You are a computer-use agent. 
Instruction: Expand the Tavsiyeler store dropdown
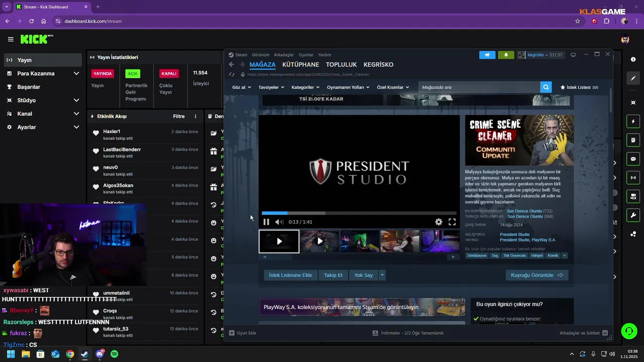[x=271, y=87]
